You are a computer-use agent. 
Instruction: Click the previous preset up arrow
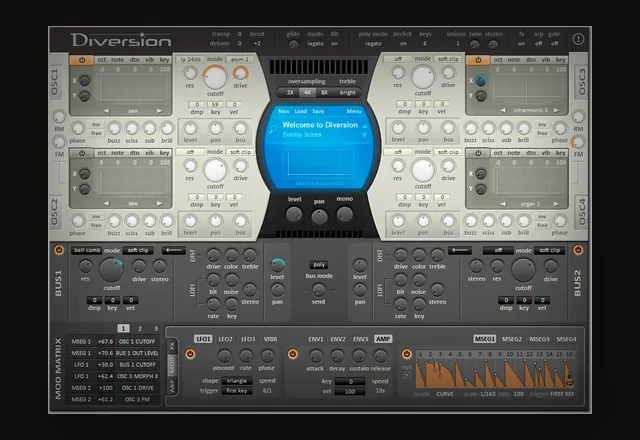(x=364, y=125)
